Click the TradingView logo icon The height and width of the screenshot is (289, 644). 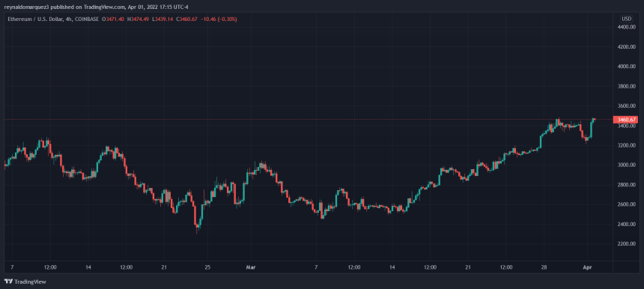(x=9, y=282)
